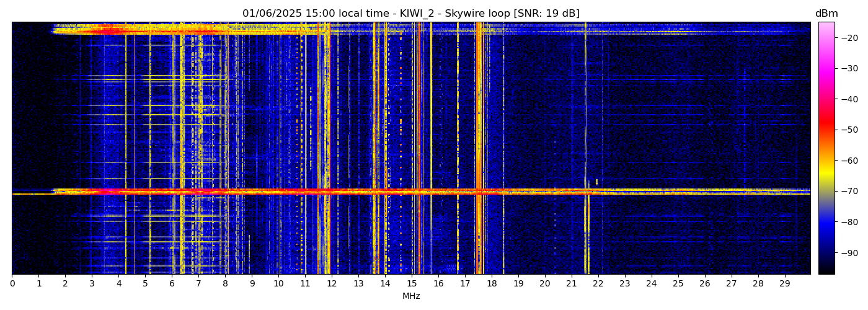Click the strong red carrier near 17.5 MHz

pos(479,124)
